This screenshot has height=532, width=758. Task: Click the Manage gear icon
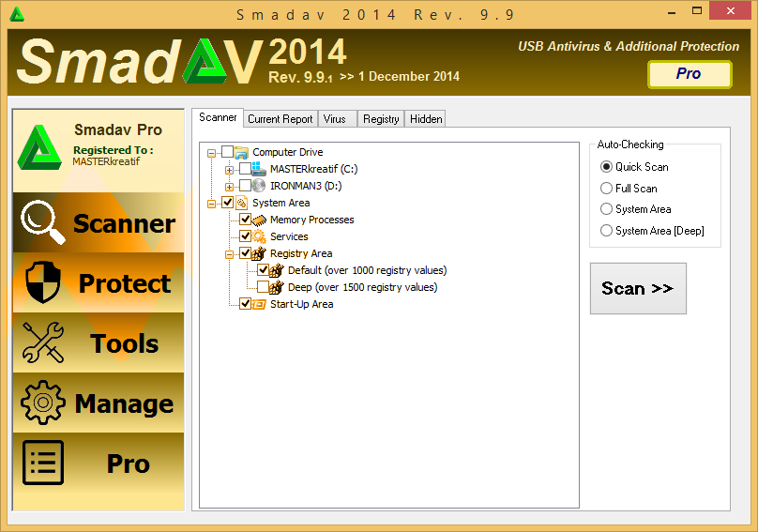click(x=43, y=403)
